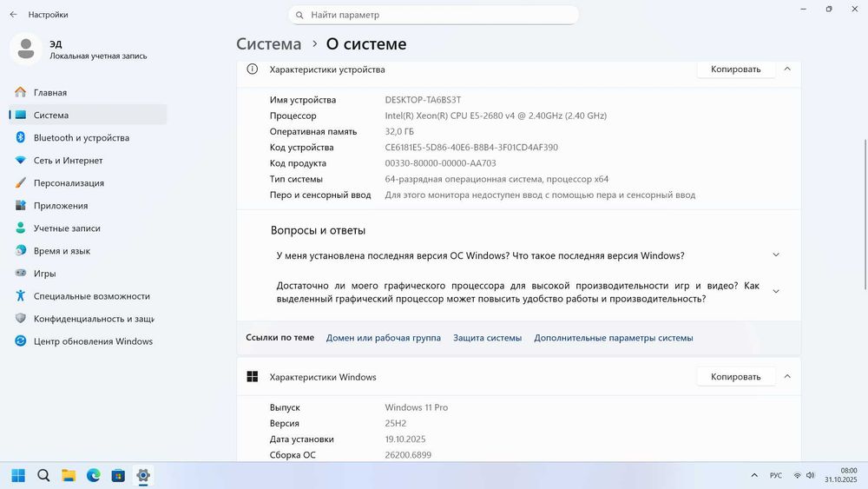Viewport: 868px width, 489px height.
Task: Click the search magnifier icon
Action: pyautogui.click(x=299, y=15)
